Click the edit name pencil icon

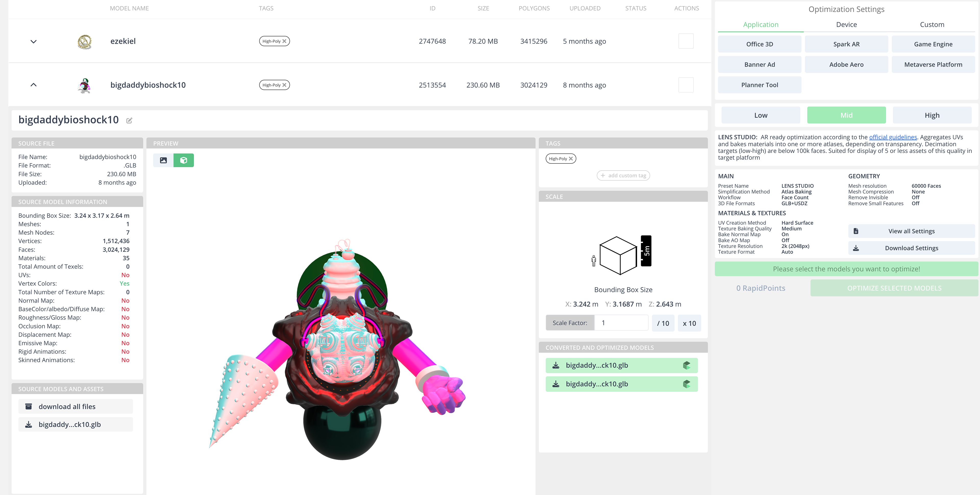point(129,121)
